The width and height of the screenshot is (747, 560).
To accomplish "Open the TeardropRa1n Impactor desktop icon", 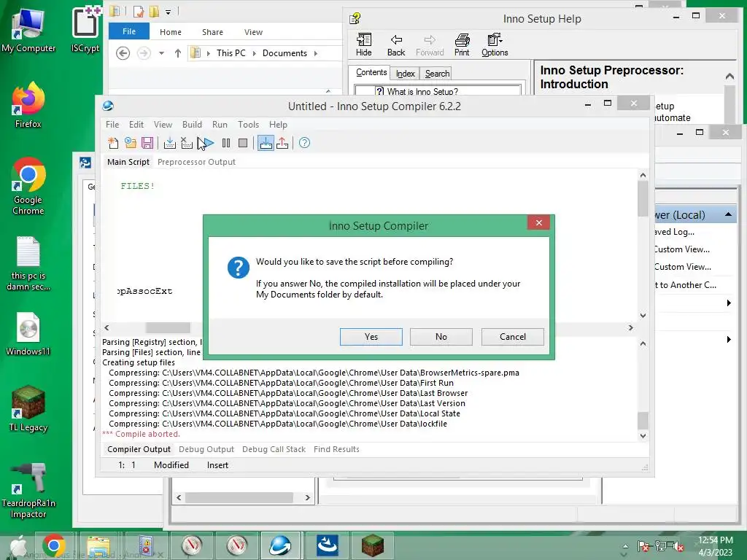I will point(28,491).
